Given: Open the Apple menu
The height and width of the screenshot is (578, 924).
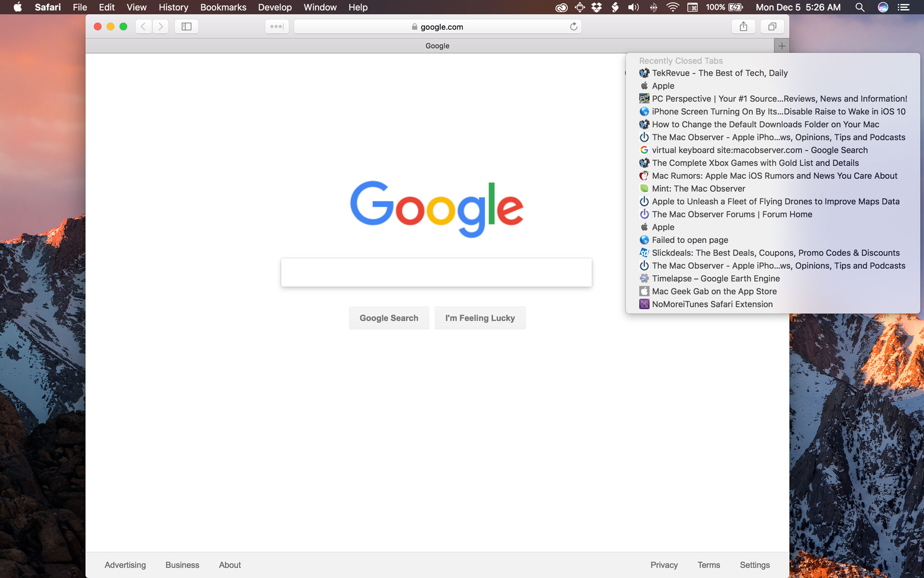Looking at the screenshot, I should (x=18, y=7).
